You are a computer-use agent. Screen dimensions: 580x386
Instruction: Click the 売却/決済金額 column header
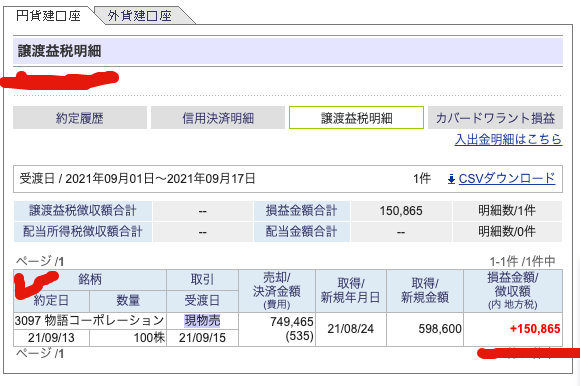(x=277, y=291)
